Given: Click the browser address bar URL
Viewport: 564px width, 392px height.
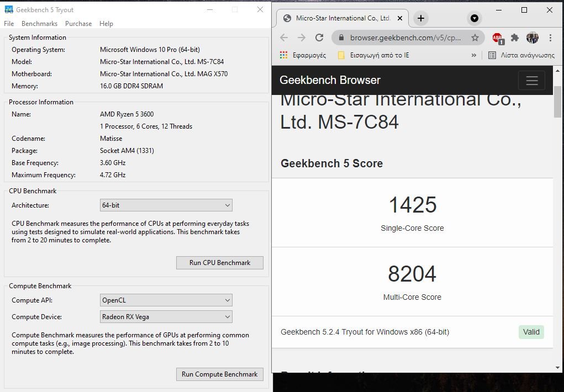Looking at the screenshot, I should 405,38.
